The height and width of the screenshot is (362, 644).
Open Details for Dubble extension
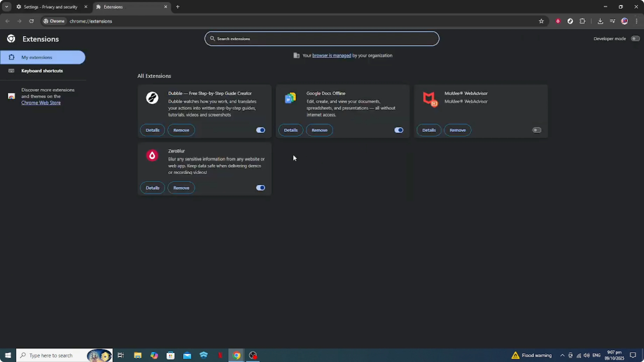[x=152, y=130]
